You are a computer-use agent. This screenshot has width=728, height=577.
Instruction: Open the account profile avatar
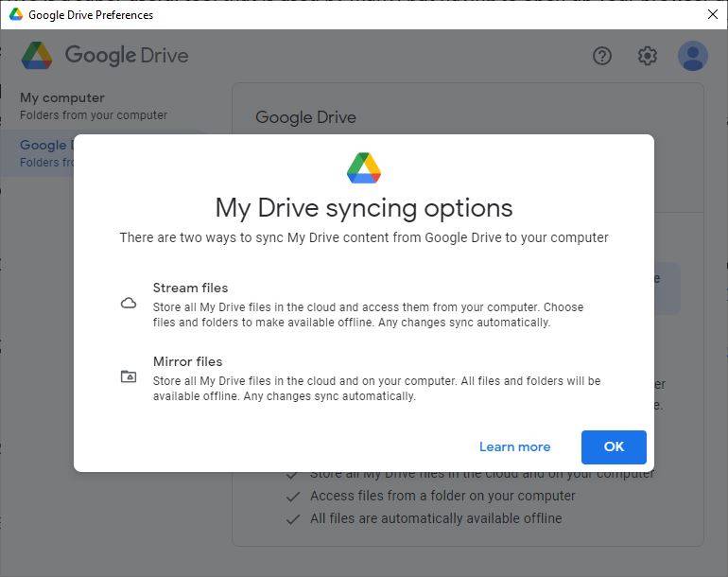[x=693, y=56]
